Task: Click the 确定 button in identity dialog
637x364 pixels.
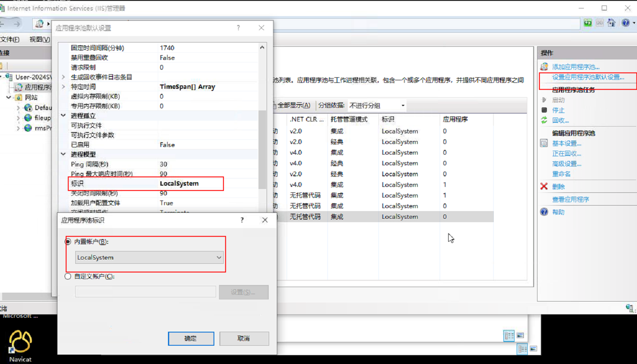Action: click(191, 339)
